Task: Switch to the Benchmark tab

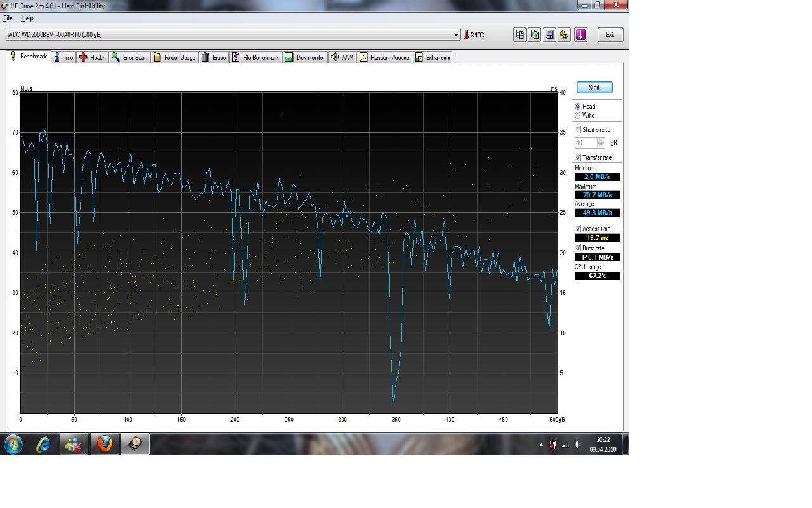Action: click(x=28, y=57)
